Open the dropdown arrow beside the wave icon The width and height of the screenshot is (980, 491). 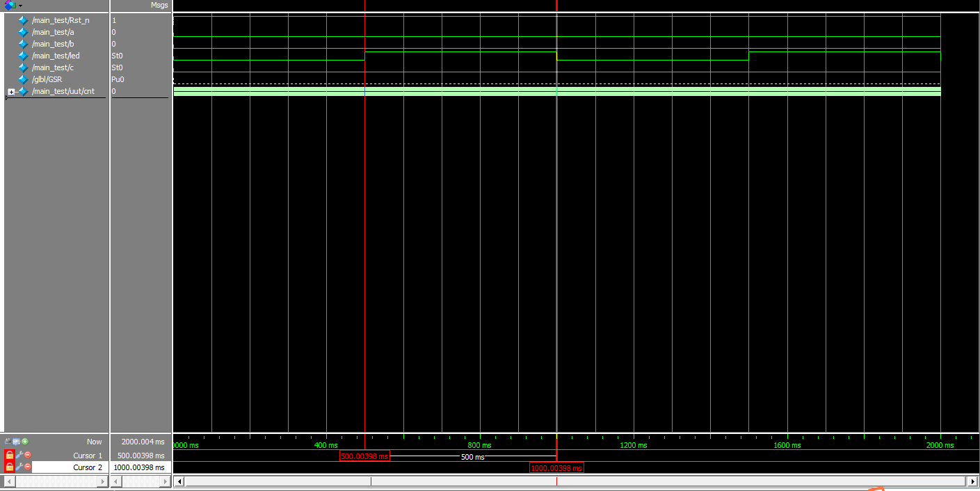coord(19,5)
